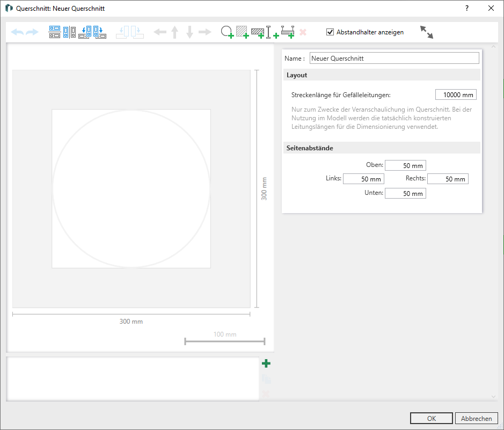Click the undo arrow icon
This screenshot has height=430, width=504.
point(17,32)
